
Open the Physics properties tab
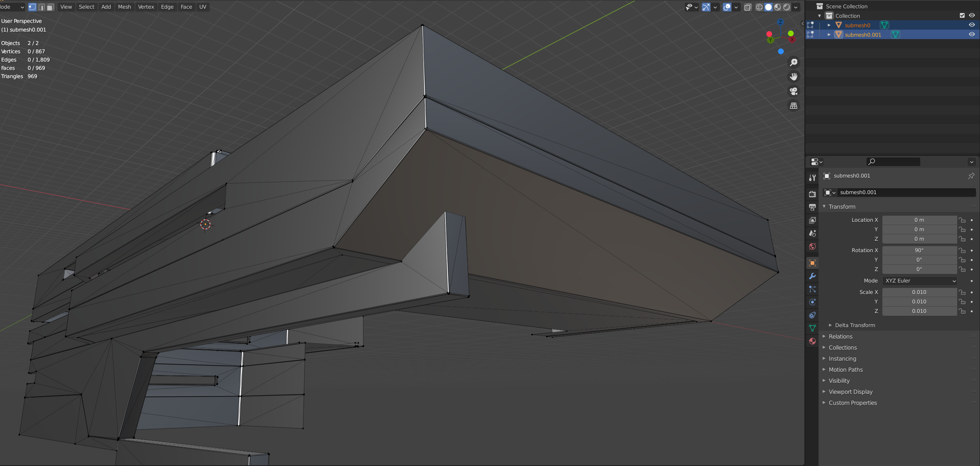812,302
